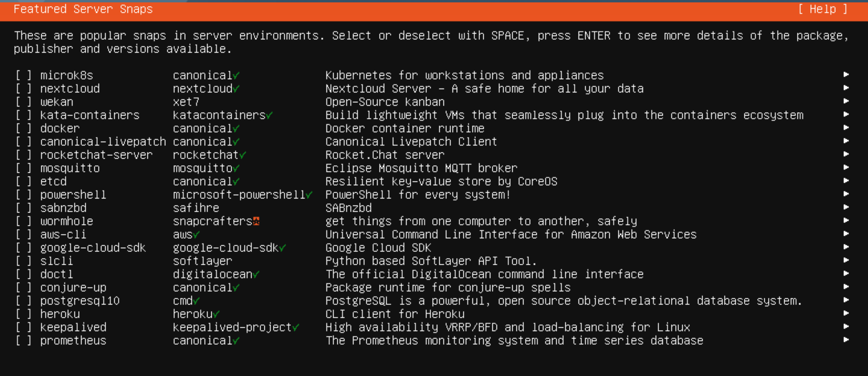
Task: Show more details arrow for etcd
Action: pyautogui.click(x=846, y=180)
